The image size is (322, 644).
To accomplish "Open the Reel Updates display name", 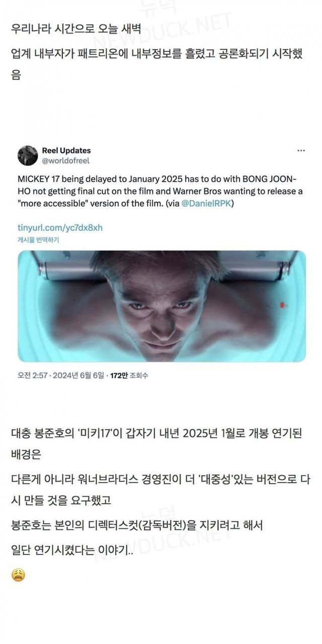I will pyautogui.click(x=66, y=150).
